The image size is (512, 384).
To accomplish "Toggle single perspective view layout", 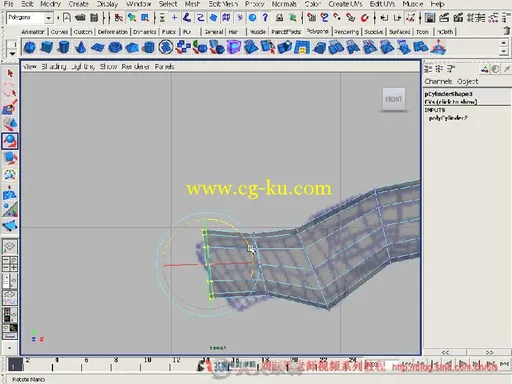I will (10, 247).
